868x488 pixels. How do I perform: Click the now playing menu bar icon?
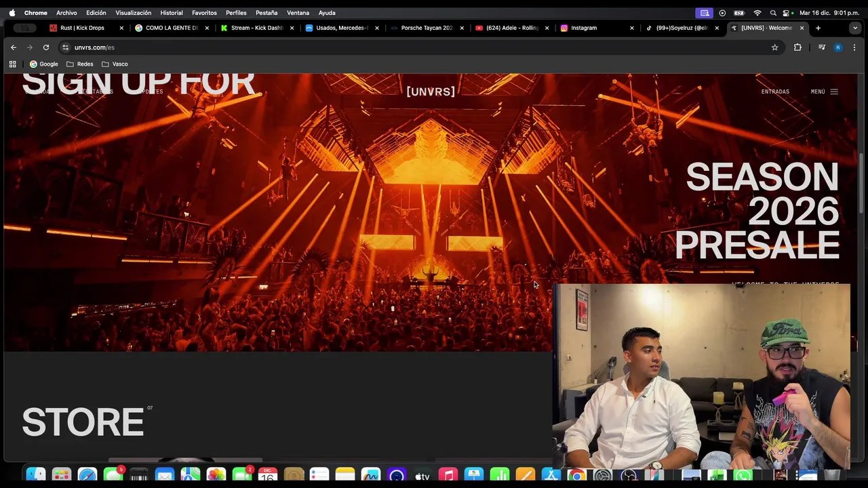[x=722, y=12]
